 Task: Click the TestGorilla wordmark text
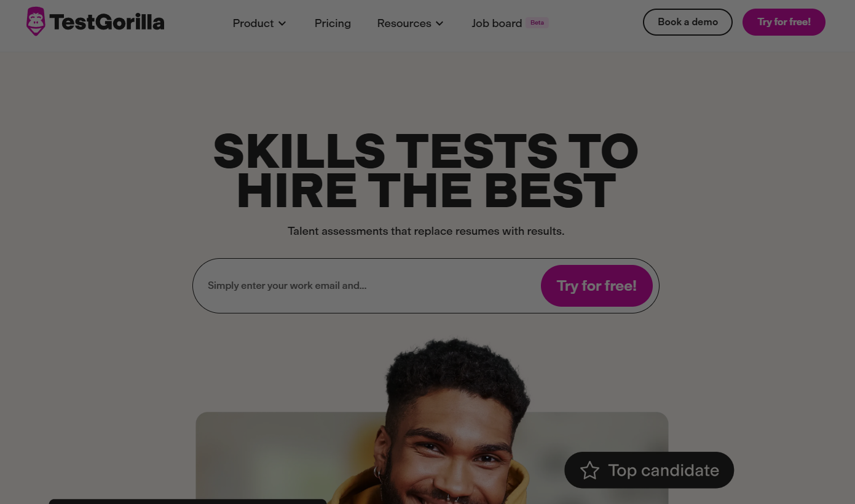[x=107, y=22]
